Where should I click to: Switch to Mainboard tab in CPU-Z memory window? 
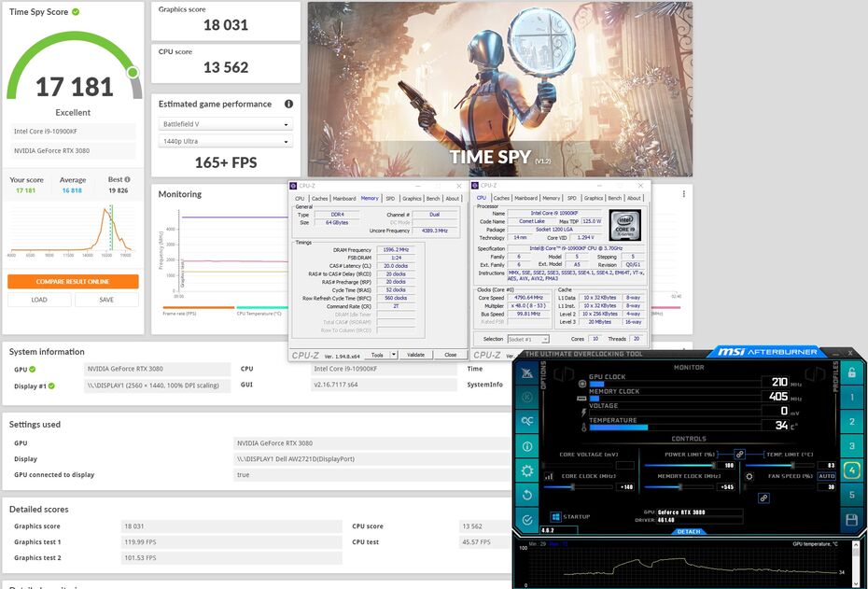click(x=344, y=198)
